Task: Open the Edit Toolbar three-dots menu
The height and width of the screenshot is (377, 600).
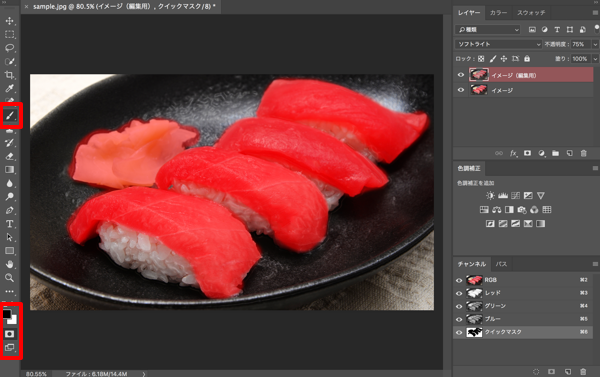Action: (x=10, y=291)
